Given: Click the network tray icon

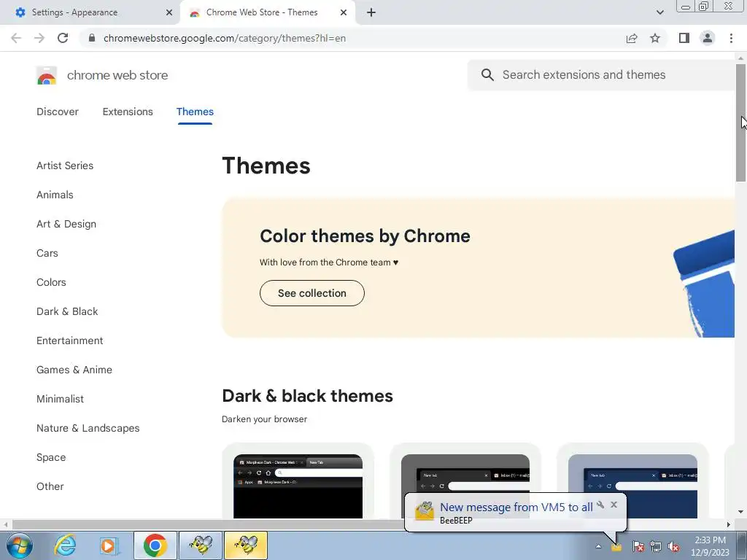Looking at the screenshot, I should coord(656,546).
